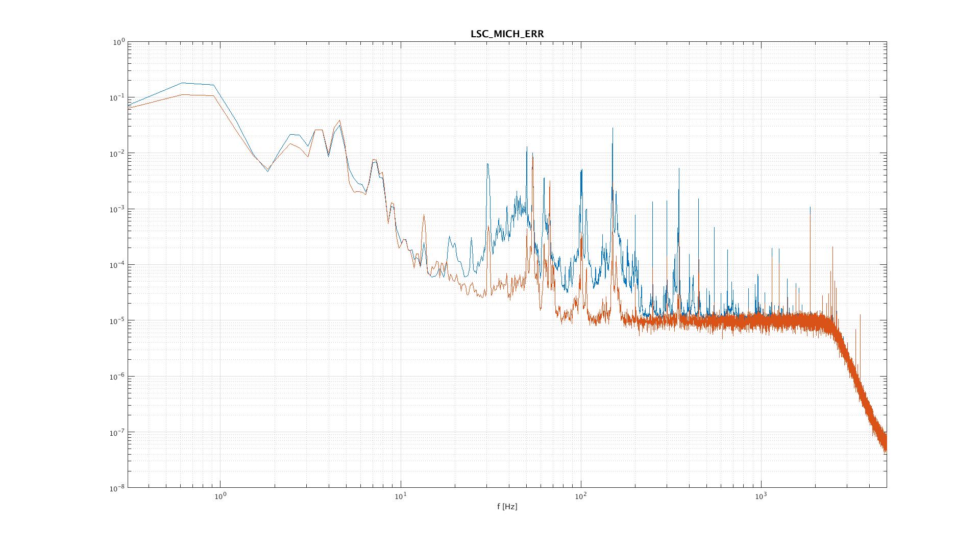
Task: Click the orange curve's low-frequency hump below 1 Hz
Action: click(198, 95)
